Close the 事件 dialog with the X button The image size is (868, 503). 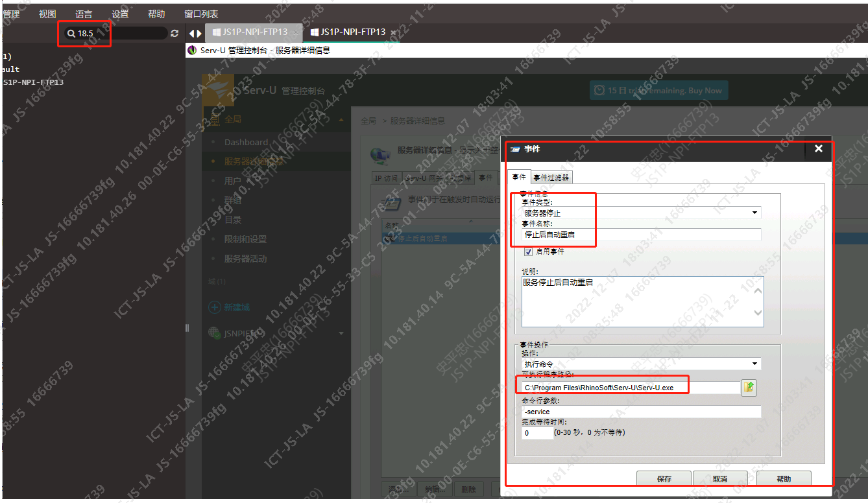(x=818, y=149)
